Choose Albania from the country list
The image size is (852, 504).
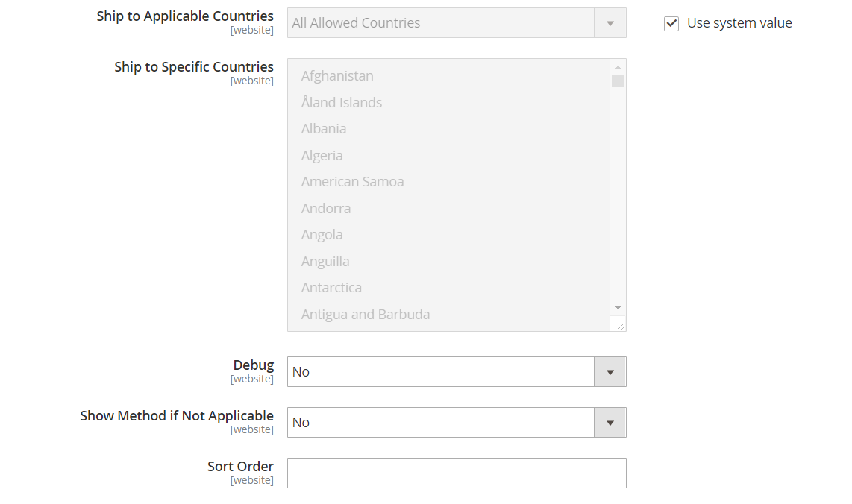pos(324,129)
